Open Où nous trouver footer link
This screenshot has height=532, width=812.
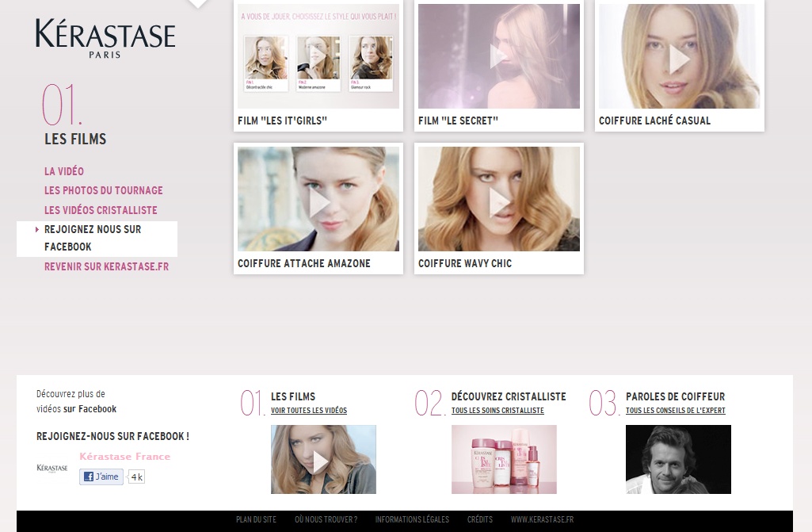coord(326,519)
